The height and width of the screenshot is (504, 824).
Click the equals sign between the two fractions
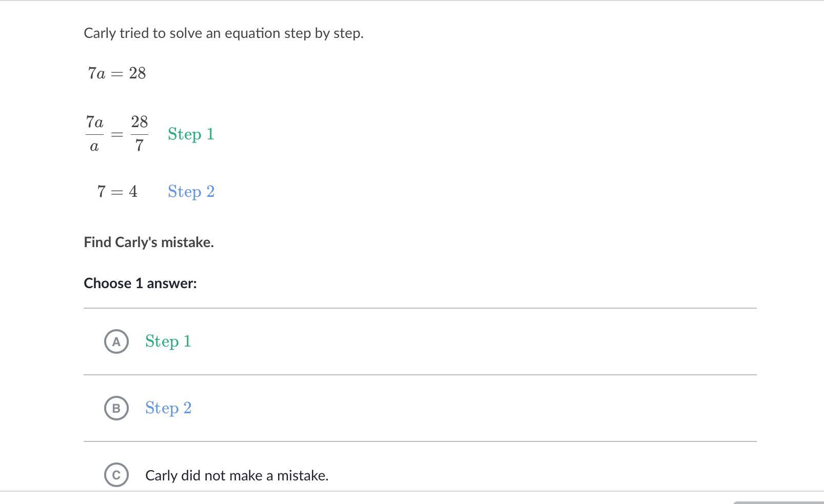pyautogui.click(x=117, y=134)
